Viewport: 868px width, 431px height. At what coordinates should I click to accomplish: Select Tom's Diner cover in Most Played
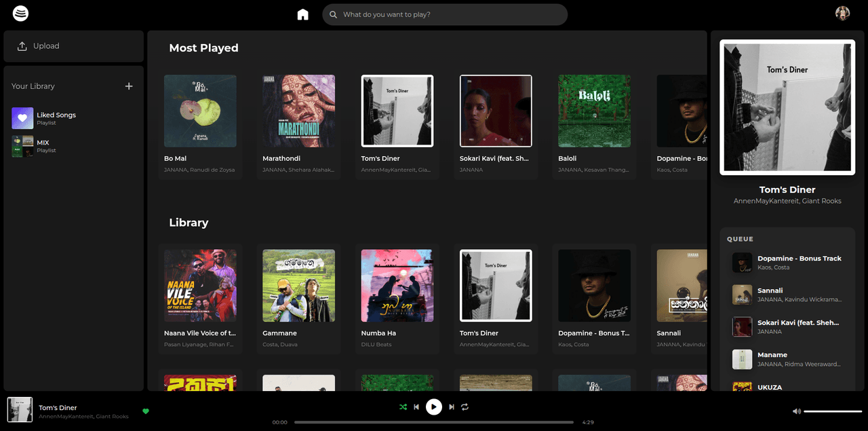(397, 111)
